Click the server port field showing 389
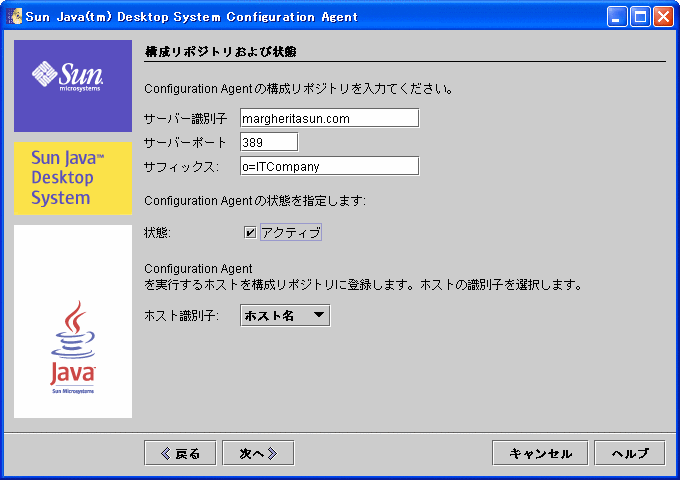 [x=269, y=142]
